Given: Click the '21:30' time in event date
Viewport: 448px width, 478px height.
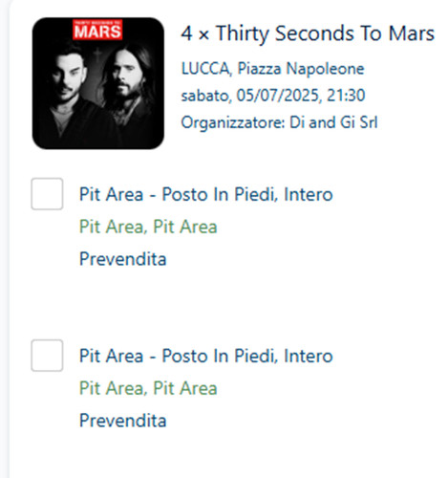Looking at the screenshot, I should click(x=346, y=96).
